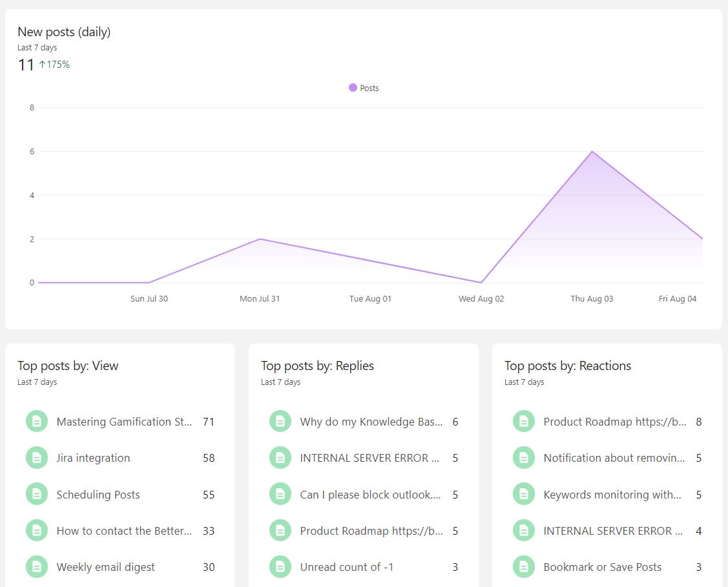Open INTERNAL SERVER ERROR post under Reactions
The image size is (728, 587).
pos(613,531)
